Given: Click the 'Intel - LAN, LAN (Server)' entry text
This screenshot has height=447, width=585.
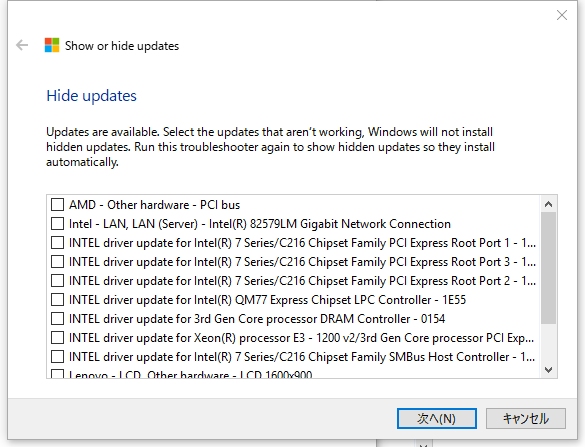Looking at the screenshot, I should (260, 224).
